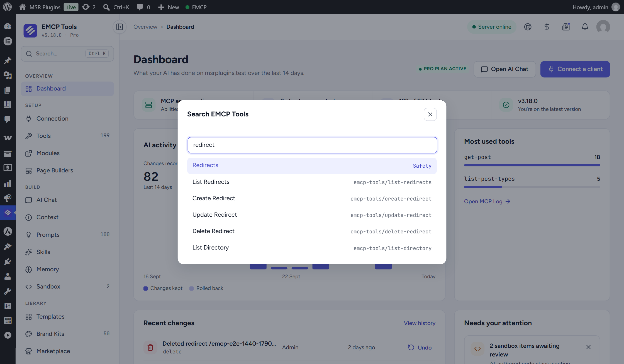Open Dashboard in sidebar
The width and height of the screenshot is (624, 364).
point(67,89)
